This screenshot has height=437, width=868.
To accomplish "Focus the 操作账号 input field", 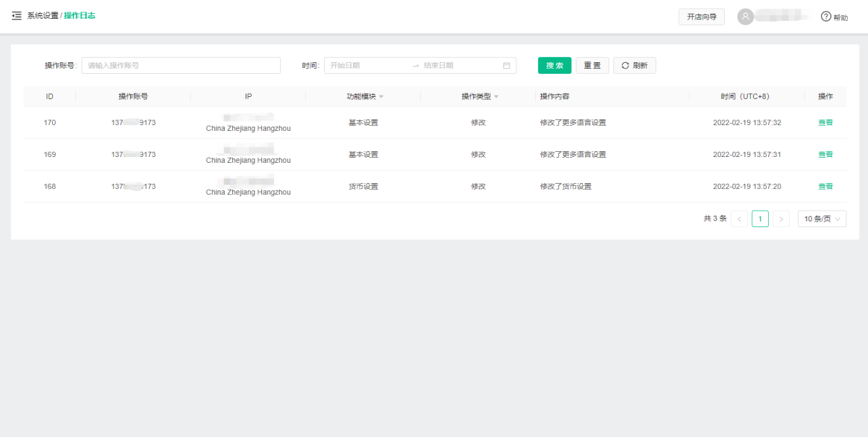I will 181,66.
